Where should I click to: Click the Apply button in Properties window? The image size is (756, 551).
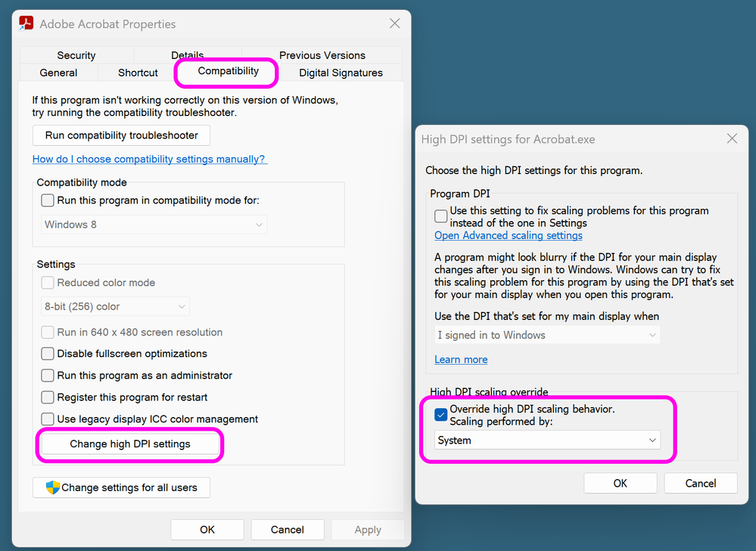[368, 530]
